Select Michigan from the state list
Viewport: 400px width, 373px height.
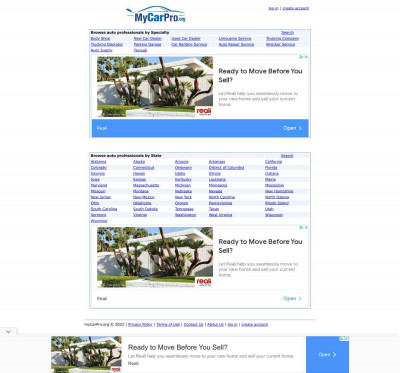[x=183, y=185]
